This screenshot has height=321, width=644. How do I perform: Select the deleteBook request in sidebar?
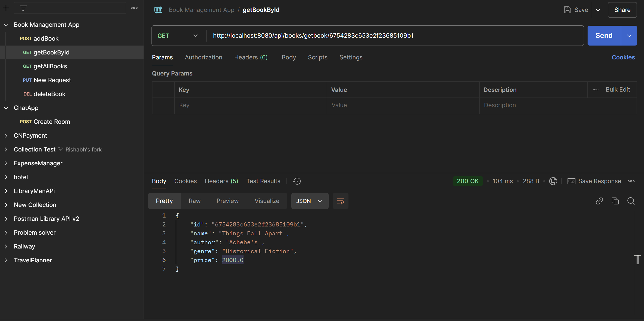[x=49, y=94]
